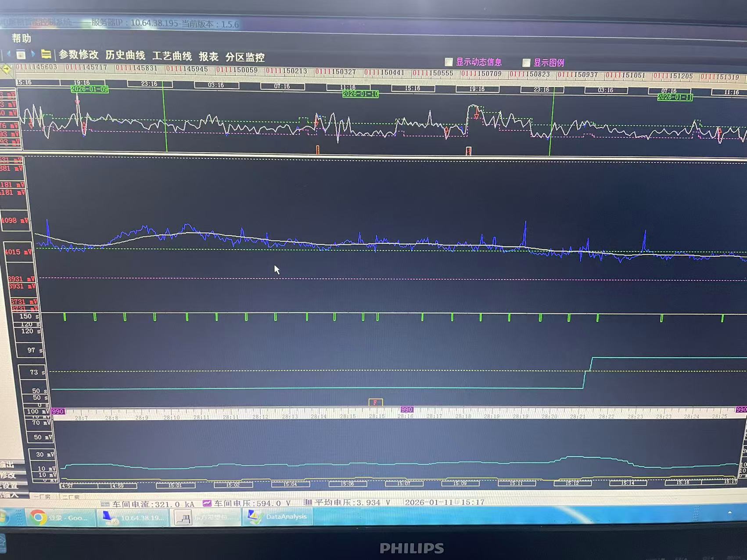Click the 车间电流 icon in the status bar
This screenshot has height=560, width=747.
106,503
